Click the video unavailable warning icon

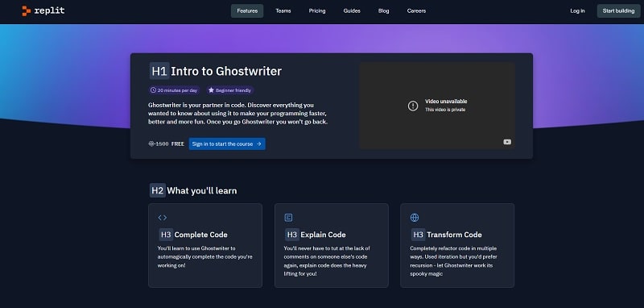pos(413,106)
